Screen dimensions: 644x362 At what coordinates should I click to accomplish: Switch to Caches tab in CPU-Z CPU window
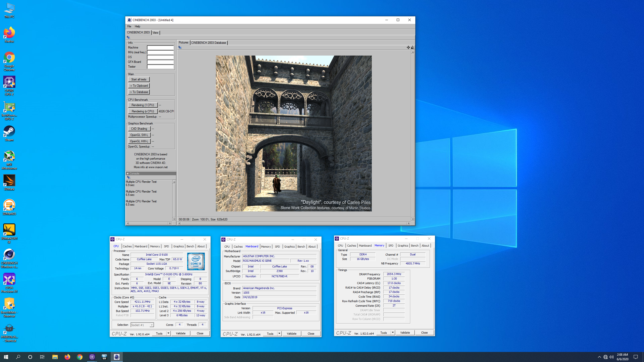[x=127, y=246]
